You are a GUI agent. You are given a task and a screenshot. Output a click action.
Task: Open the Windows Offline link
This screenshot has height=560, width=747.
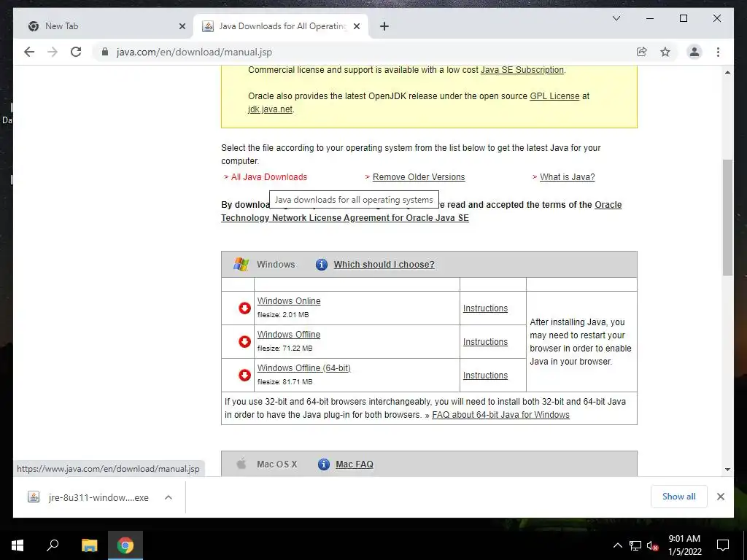289,334
